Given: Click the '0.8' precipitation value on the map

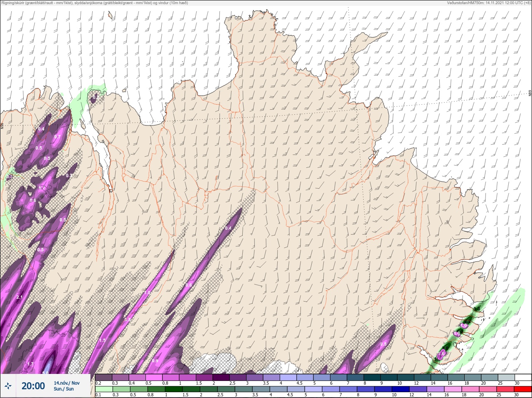Looking at the screenshot, I should tap(128, 319).
